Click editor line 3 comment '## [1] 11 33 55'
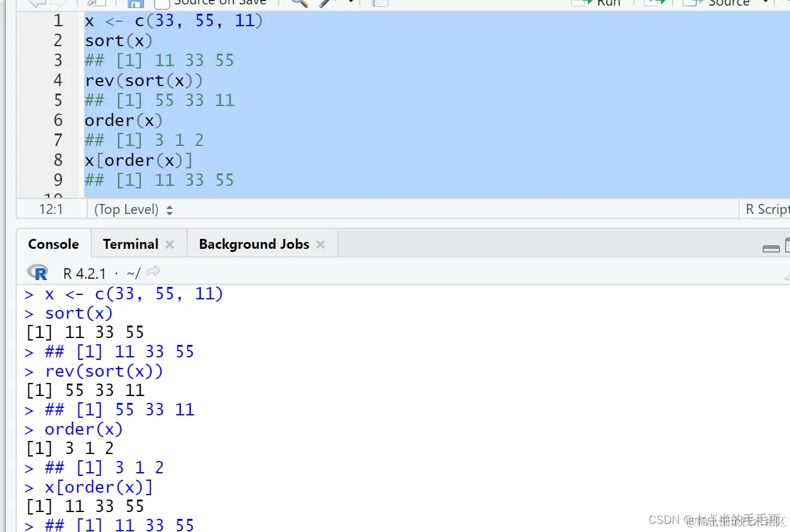The height and width of the screenshot is (532, 790). [159, 60]
